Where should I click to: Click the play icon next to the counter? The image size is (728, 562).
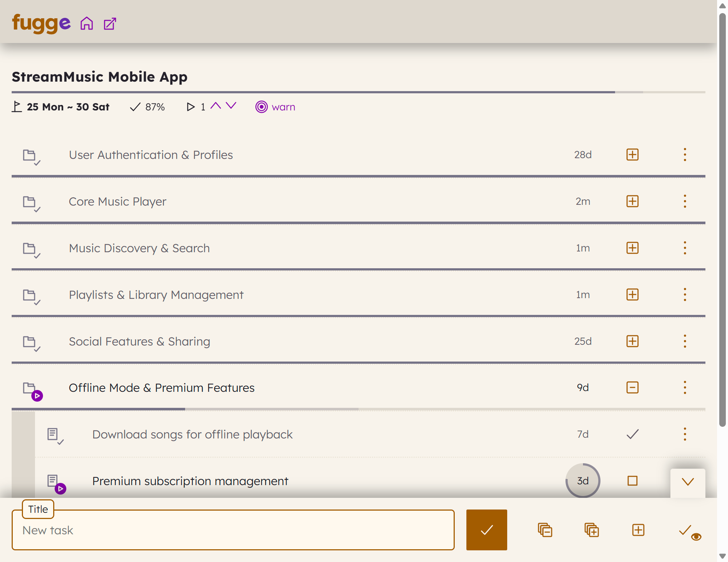191,106
